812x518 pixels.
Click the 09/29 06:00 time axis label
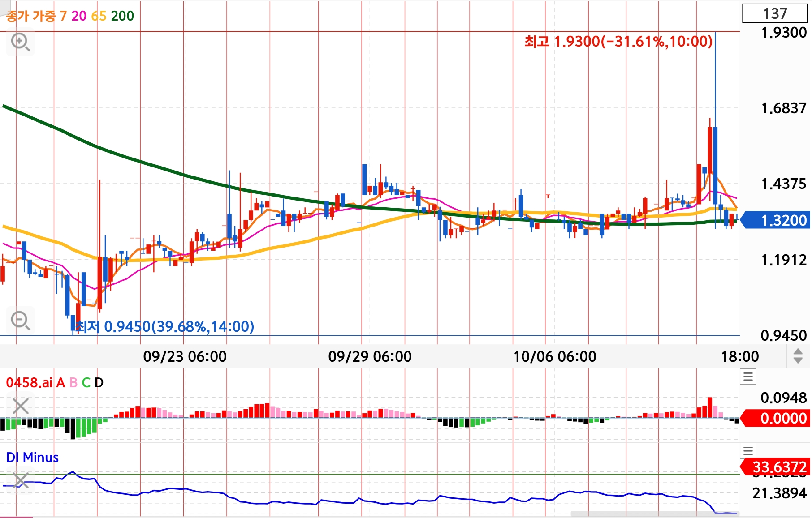pyautogui.click(x=370, y=357)
